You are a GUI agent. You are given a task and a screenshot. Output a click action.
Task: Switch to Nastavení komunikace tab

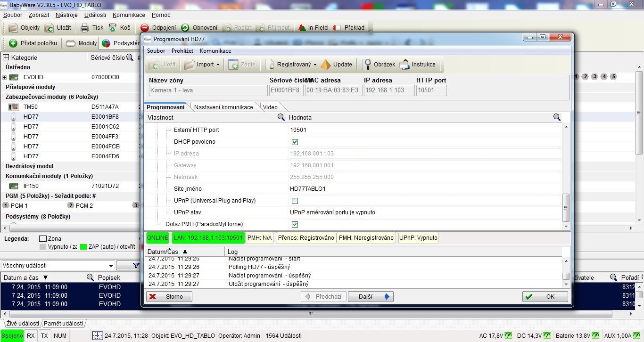[x=223, y=107]
